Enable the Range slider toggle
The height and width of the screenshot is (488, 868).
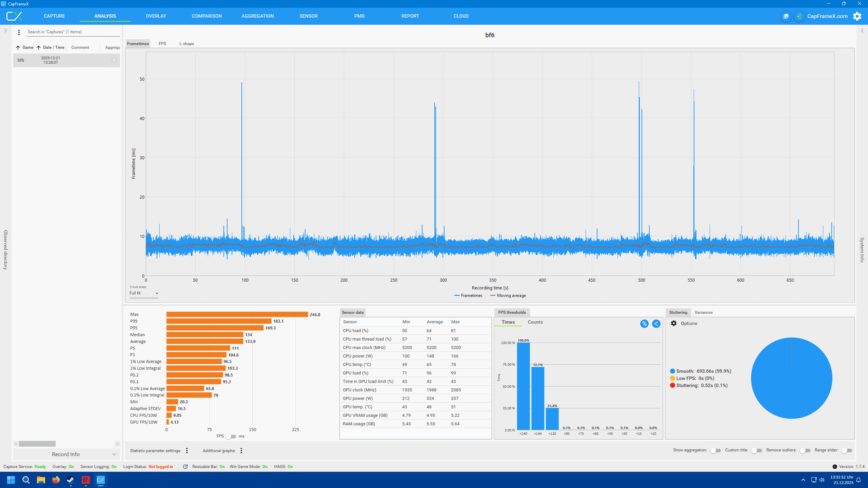(x=846, y=450)
